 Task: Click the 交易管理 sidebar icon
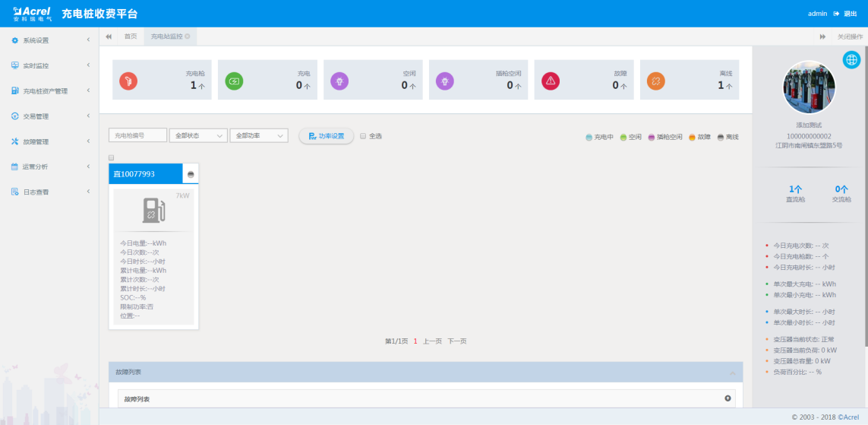(15, 116)
